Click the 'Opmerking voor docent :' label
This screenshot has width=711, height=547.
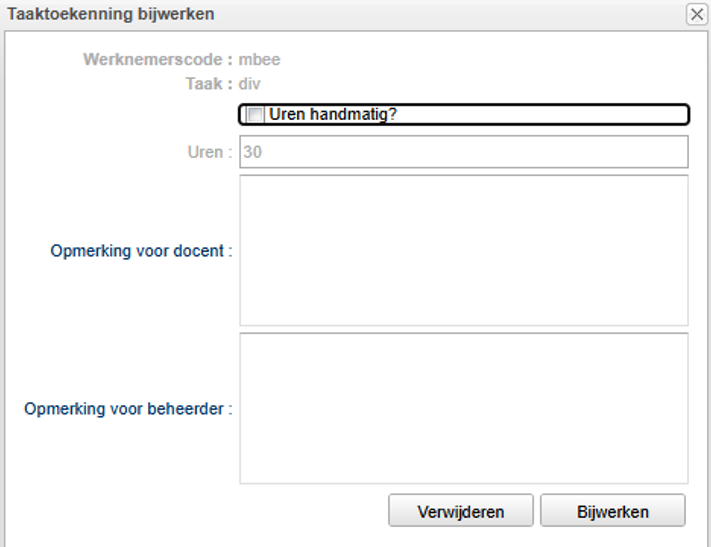click(x=141, y=250)
